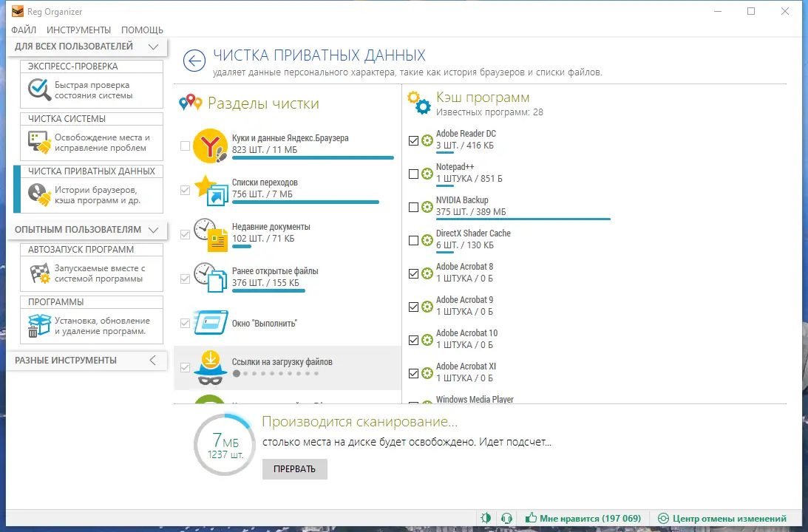Click the back arrow icon
Viewport: 808px width, 532px height.
point(194,61)
